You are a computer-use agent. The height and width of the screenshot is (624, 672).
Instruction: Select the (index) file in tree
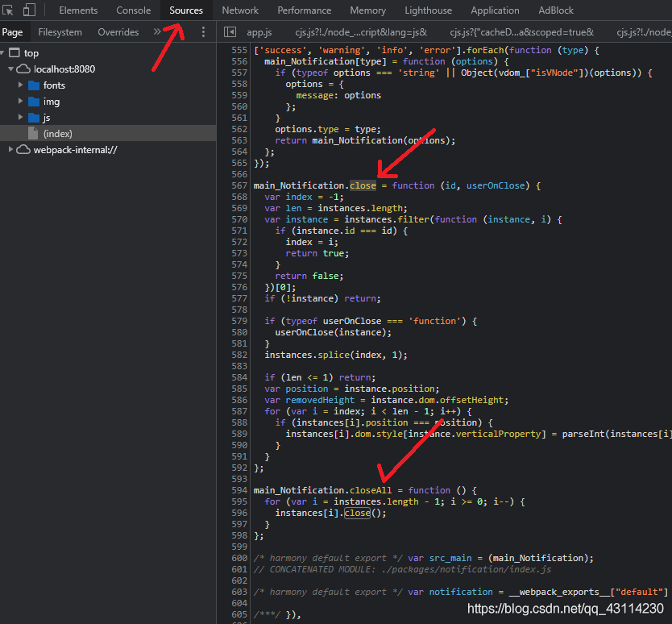[57, 134]
